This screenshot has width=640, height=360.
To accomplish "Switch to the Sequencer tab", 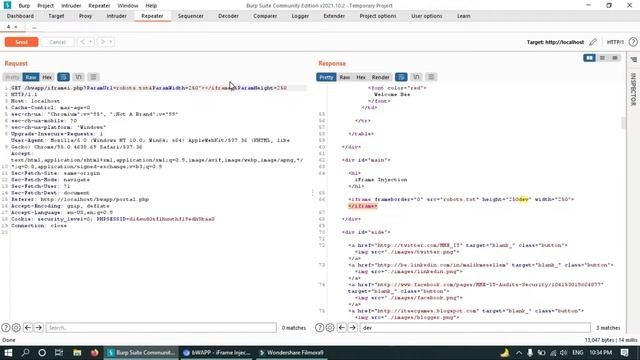I will 191,16.
